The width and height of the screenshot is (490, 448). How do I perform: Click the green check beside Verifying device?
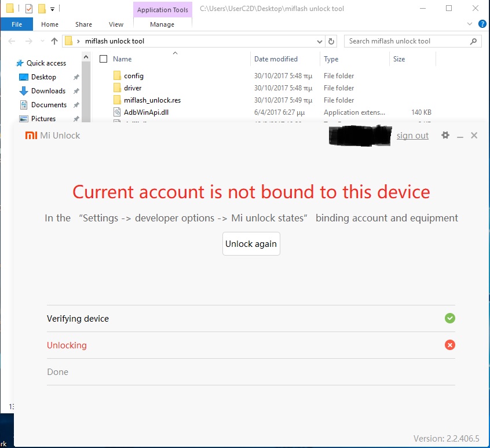pyautogui.click(x=449, y=318)
